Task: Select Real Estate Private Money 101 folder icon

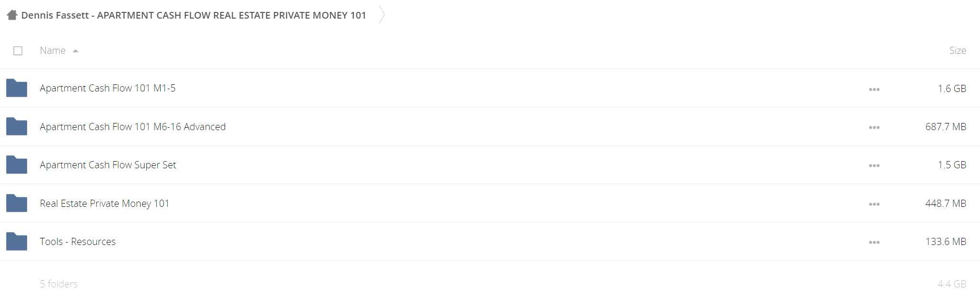Action: tap(17, 203)
